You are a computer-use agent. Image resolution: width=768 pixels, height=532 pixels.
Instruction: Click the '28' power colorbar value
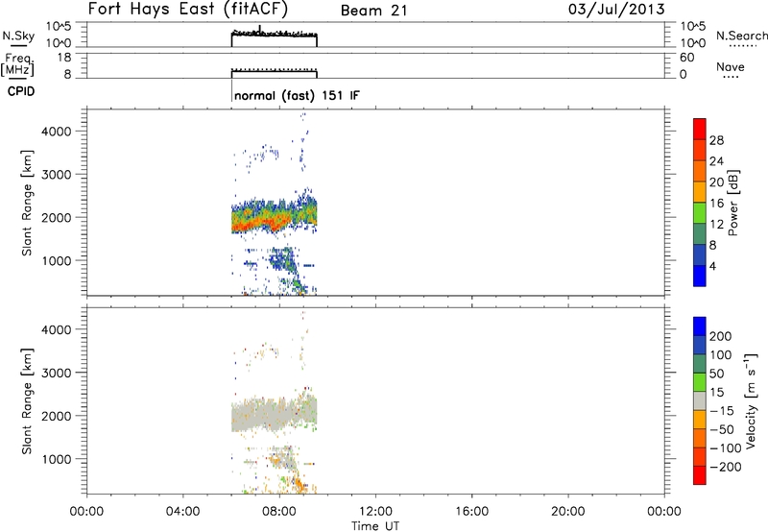(x=716, y=140)
